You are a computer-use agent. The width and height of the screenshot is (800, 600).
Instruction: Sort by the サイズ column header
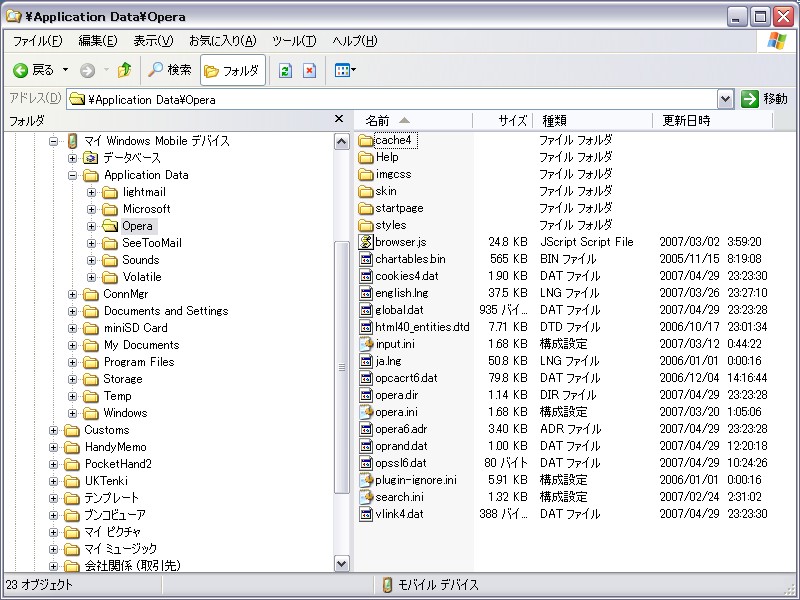[x=503, y=121]
